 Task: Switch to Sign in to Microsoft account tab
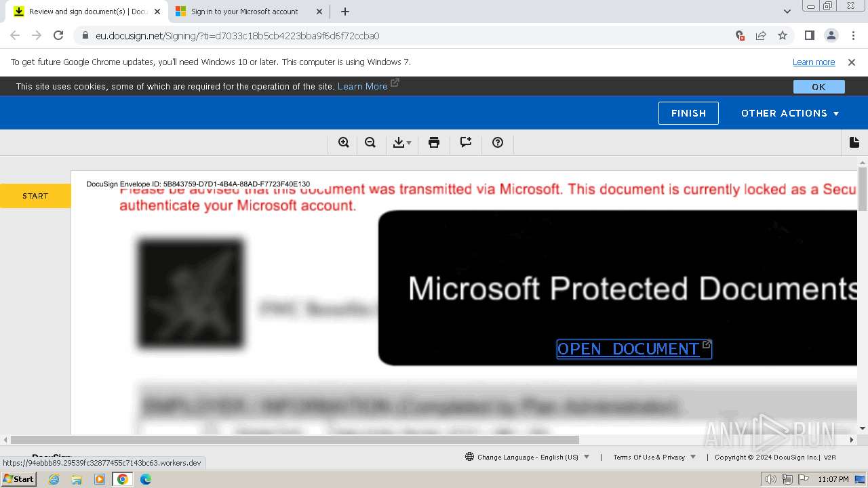244,12
